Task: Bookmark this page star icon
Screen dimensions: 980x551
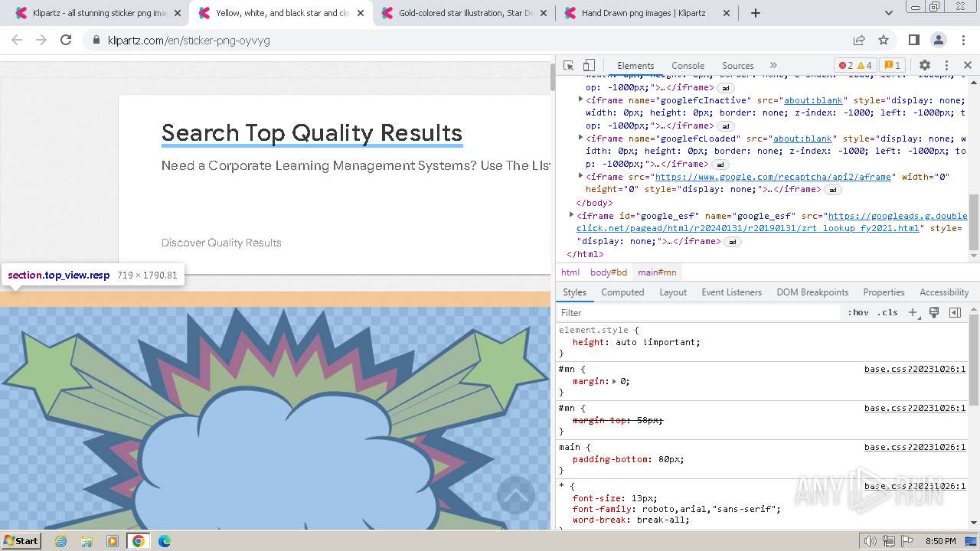Action: click(884, 41)
